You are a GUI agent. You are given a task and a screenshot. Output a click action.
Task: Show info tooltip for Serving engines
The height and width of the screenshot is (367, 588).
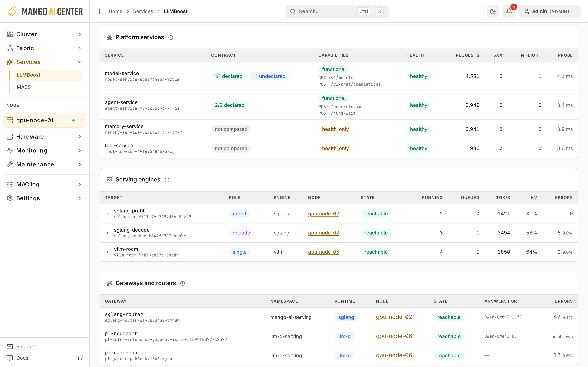coord(167,180)
